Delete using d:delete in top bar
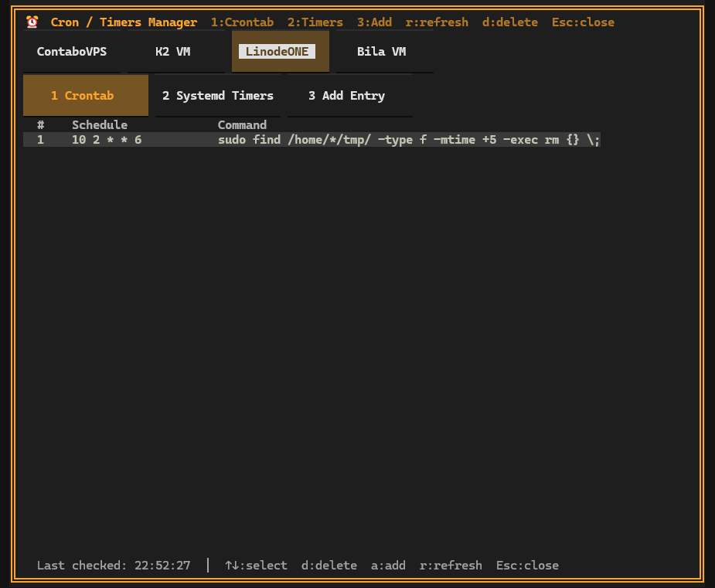 coord(509,22)
